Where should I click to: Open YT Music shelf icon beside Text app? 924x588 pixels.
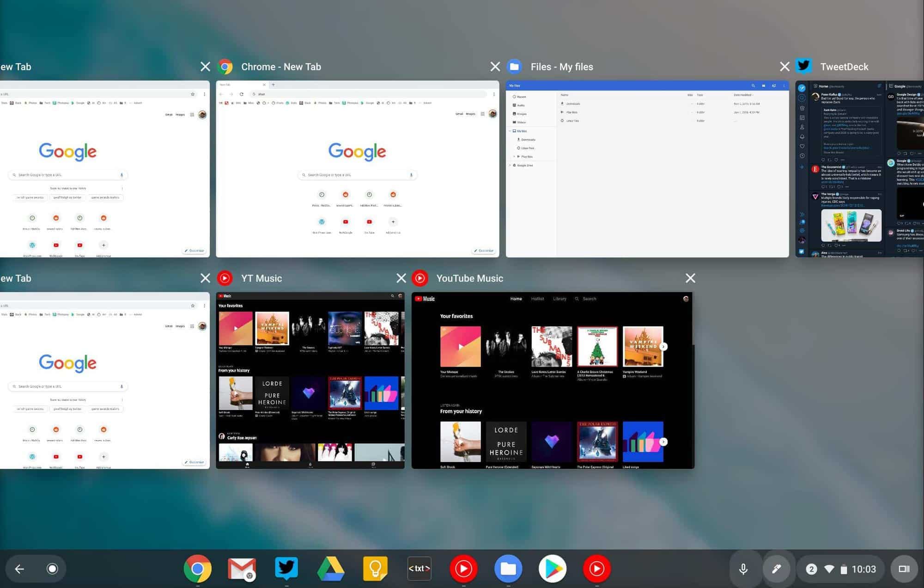point(464,569)
